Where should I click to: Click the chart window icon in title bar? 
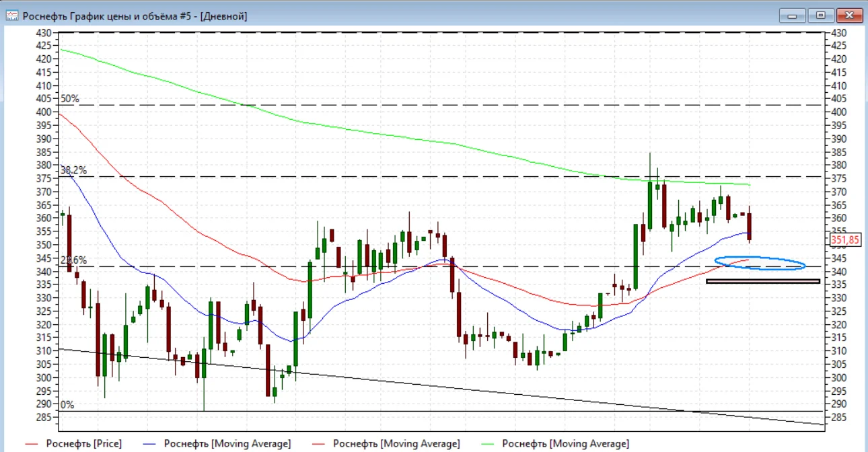tap(12, 15)
